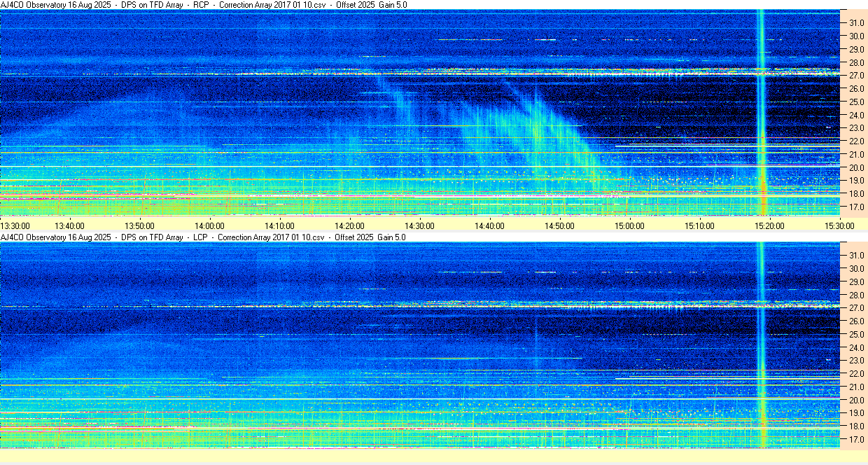Click the 20.0 frequency label in LCP panel
Image resolution: width=868 pixels, height=465 pixels.
pyautogui.click(x=857, y=401)
